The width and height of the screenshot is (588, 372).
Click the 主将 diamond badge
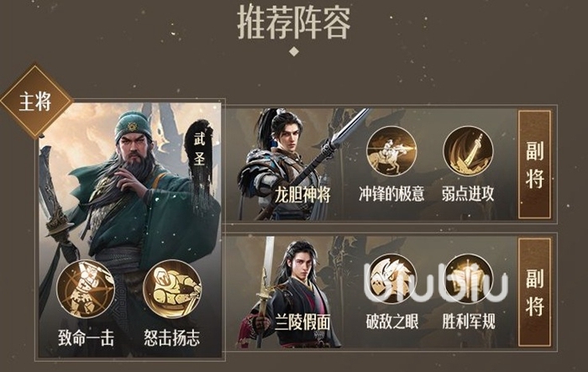(x=35, y=102)
